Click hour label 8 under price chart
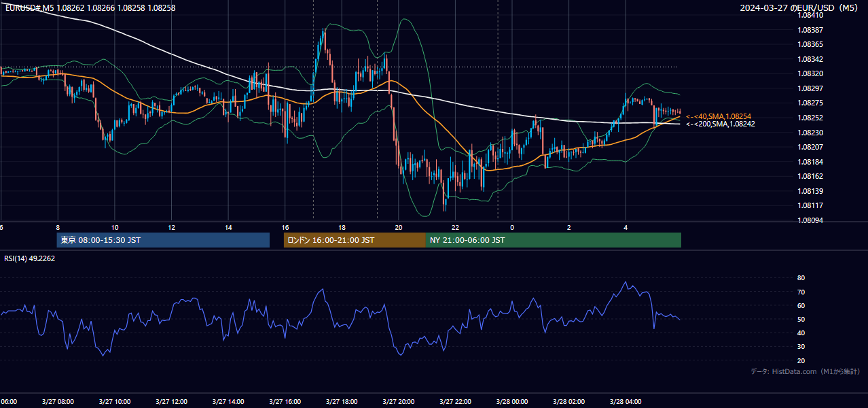 [x=58, y=228]
